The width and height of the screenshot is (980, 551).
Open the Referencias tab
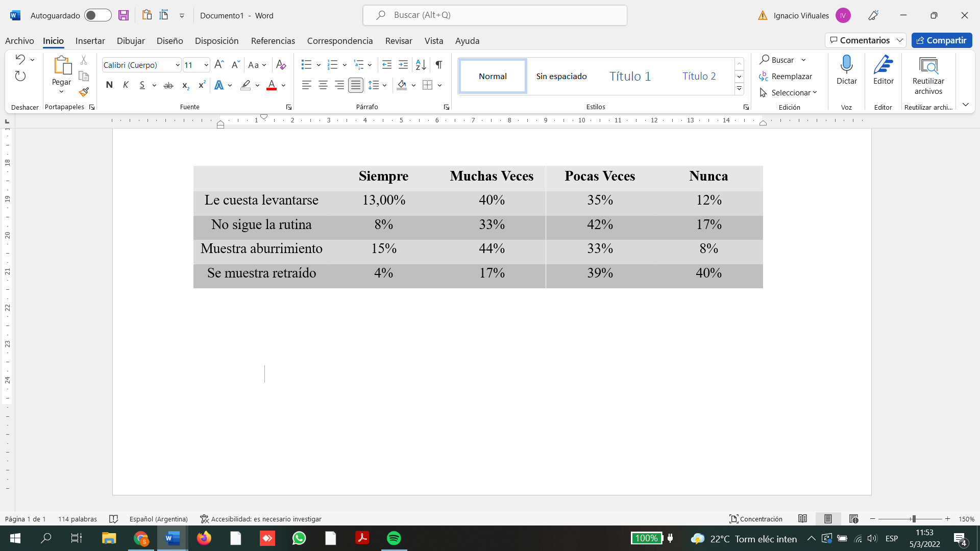coord(273,41)
